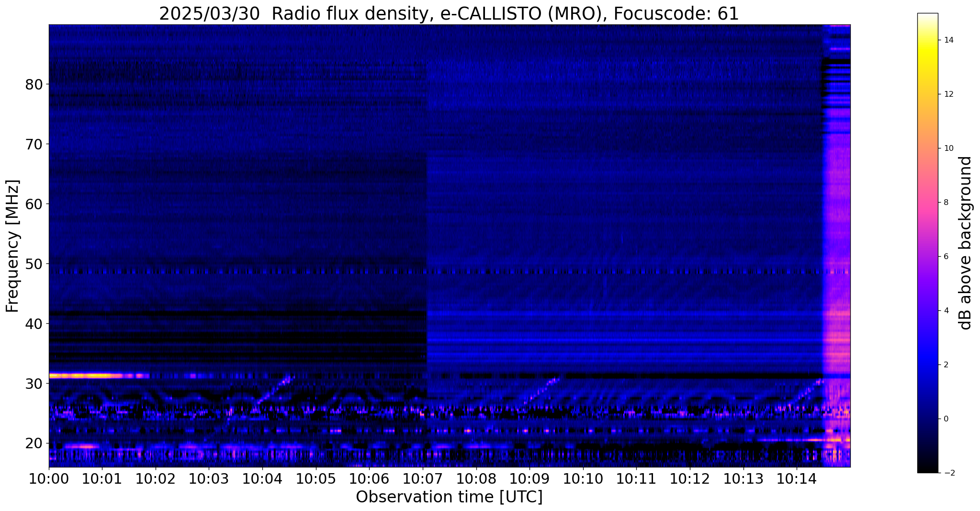
Task: Click the 10:13 time tick label
Action: (x=743, y=478)
